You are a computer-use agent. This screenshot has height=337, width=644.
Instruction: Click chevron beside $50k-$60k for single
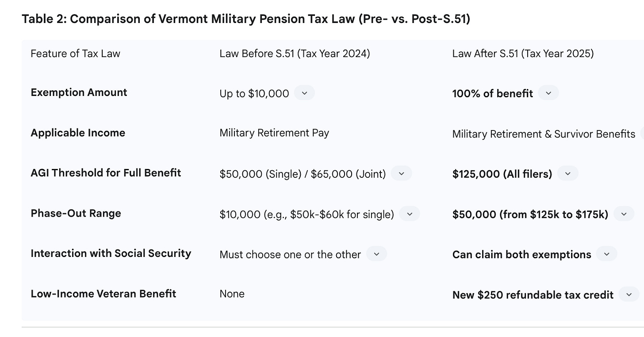[x=409, y=214]
